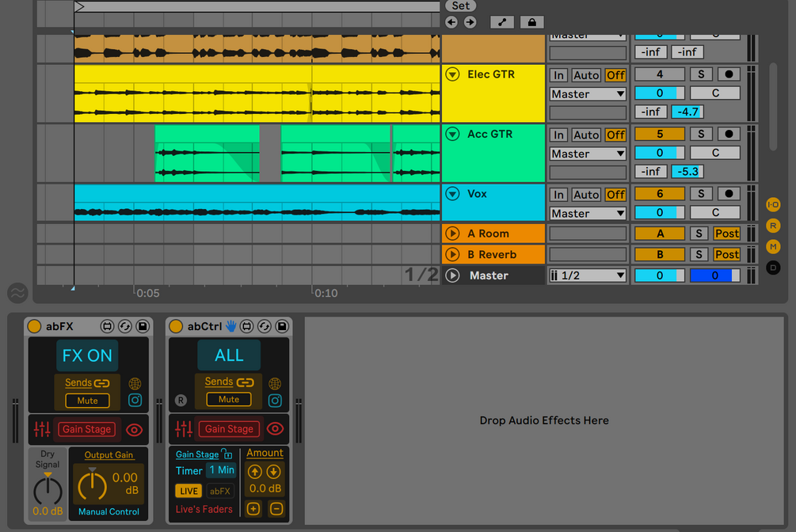Screen dimensions: 796x532
Task: Click the abFX toggle in abCtrl
Action: pos(220,491)
